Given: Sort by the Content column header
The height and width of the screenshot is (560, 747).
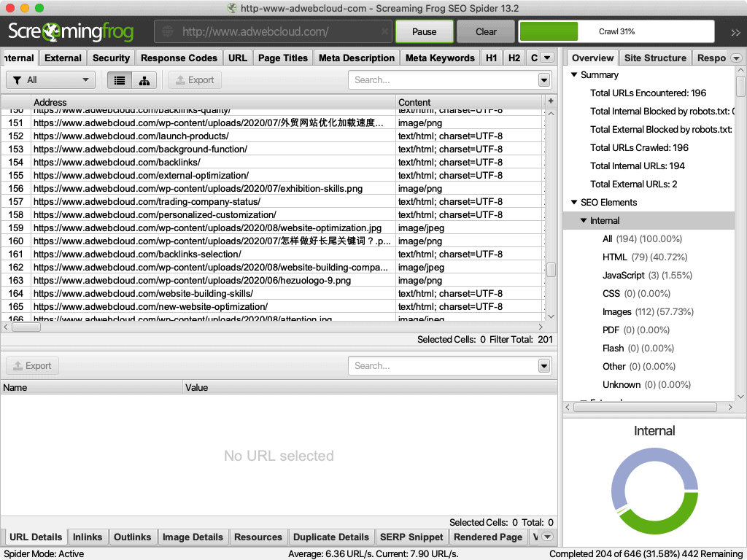Looking at the screenshot, I should tap(469, 102).
